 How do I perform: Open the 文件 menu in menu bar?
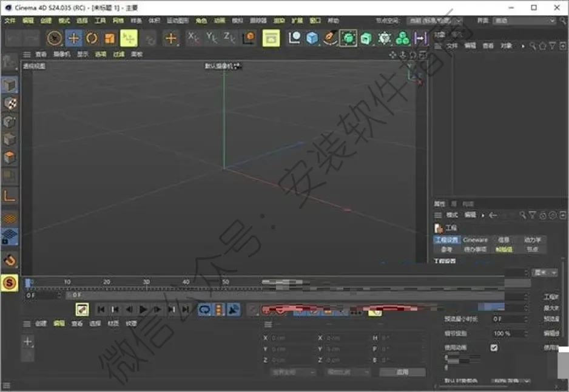(10, 21)
